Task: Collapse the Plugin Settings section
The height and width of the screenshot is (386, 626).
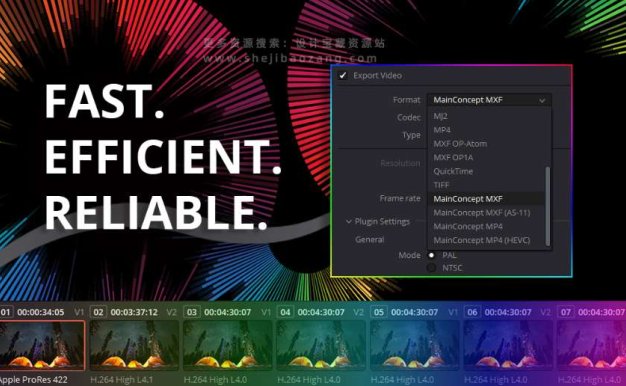Action: click(x=349, y=222)
